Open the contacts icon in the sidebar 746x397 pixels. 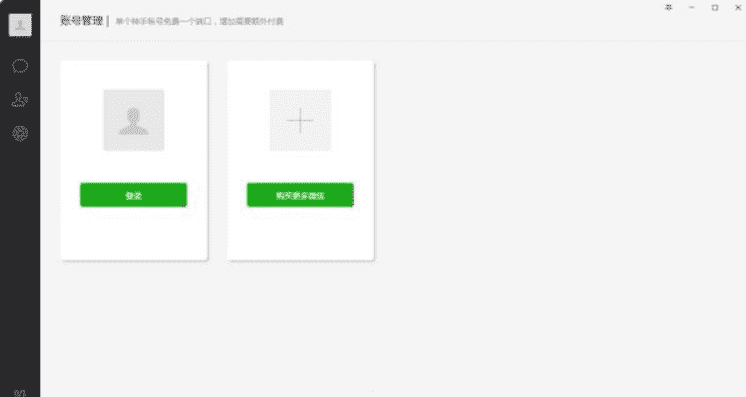coord(20,99)
